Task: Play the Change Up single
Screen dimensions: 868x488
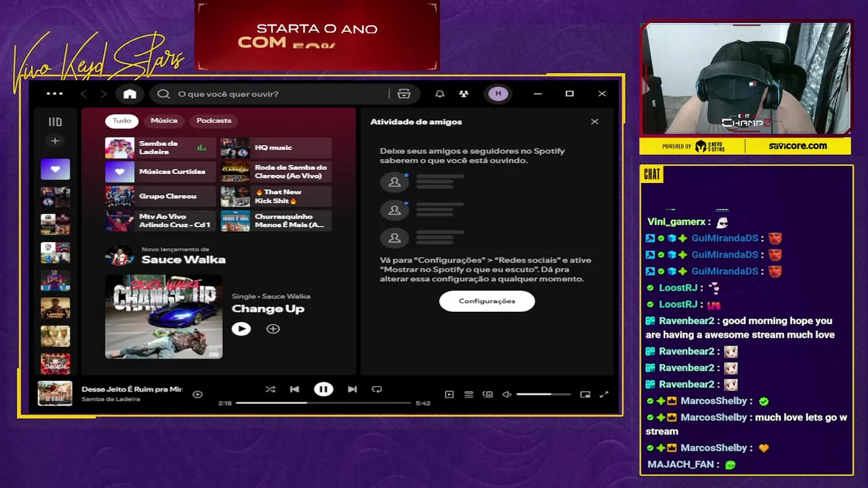Action: [241, 329]
